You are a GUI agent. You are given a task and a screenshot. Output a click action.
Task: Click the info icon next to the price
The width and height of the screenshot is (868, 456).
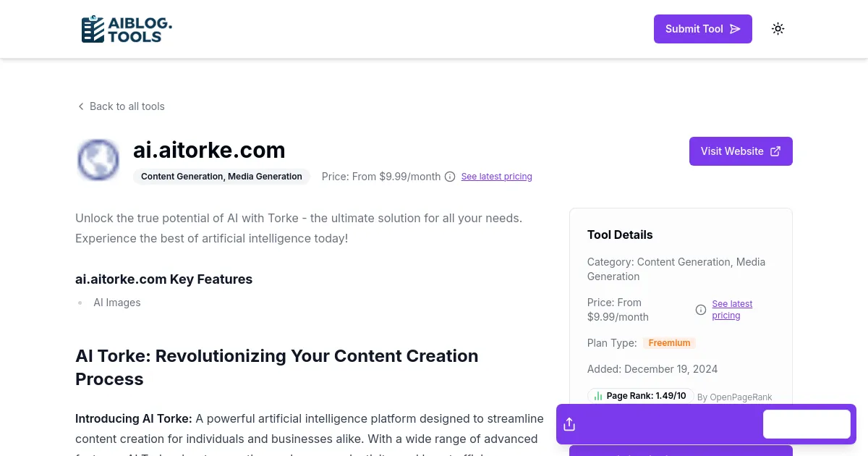(450, 176)
